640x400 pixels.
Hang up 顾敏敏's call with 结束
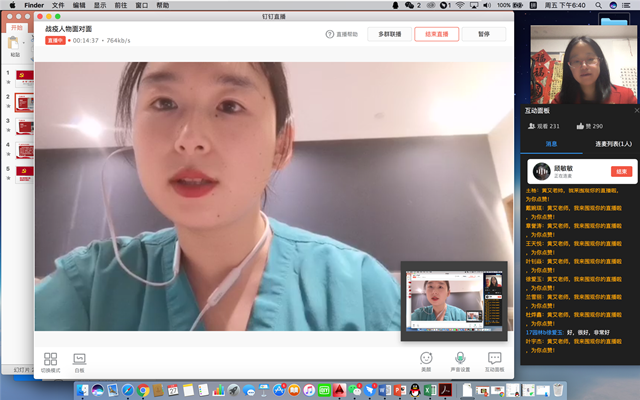tap(621, 171)
